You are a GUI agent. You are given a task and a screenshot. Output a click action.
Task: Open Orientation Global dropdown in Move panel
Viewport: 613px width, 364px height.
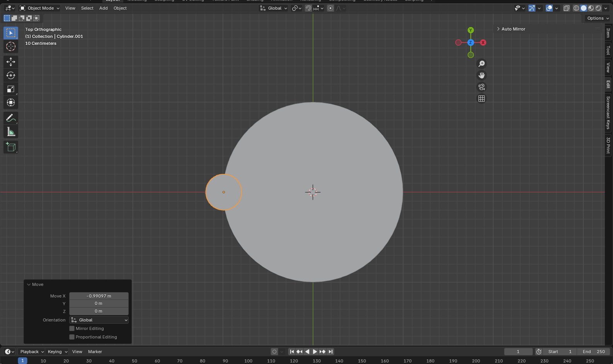tap(99, 320)
